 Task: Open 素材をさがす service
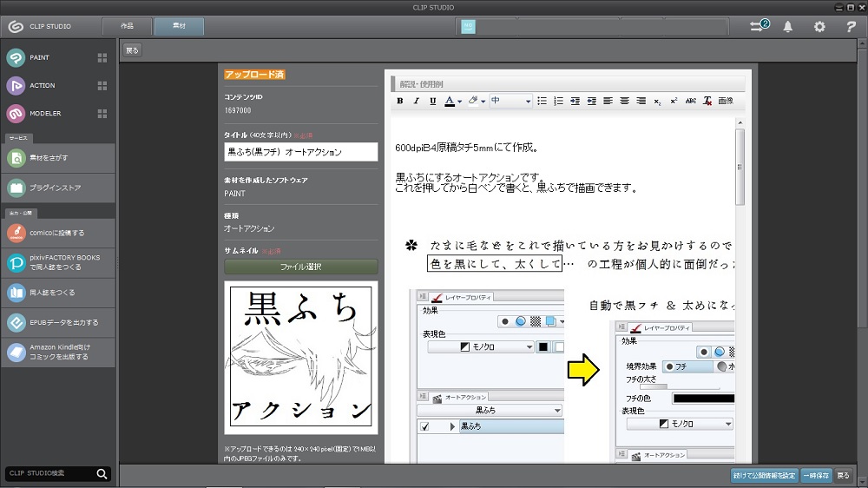(58, 158)
